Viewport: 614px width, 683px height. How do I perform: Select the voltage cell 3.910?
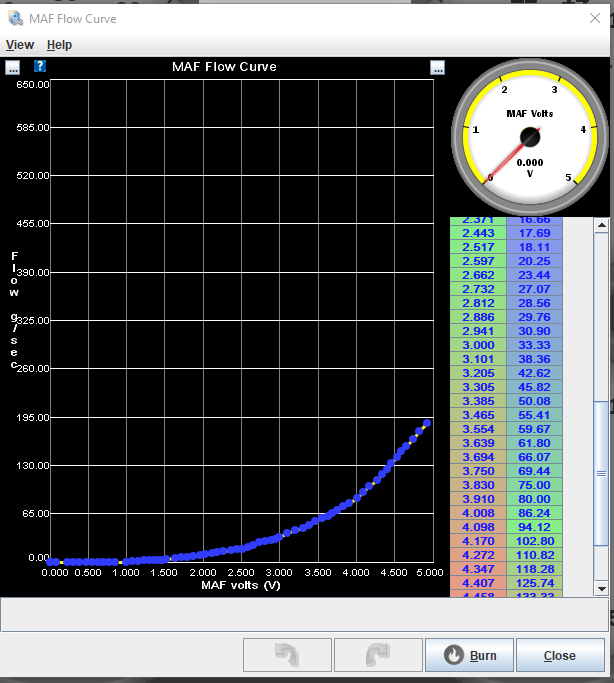pos(478,499)
